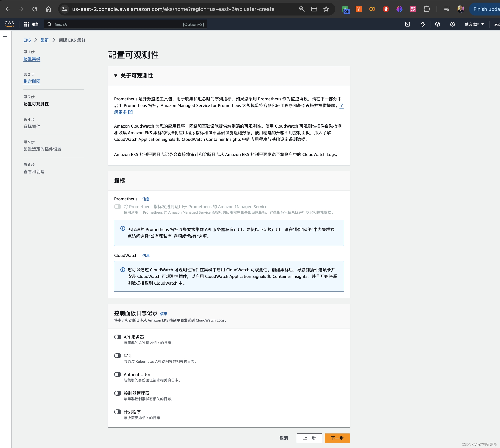Open the browser home icon
The image size is (500, 448).
click(48, 9)
